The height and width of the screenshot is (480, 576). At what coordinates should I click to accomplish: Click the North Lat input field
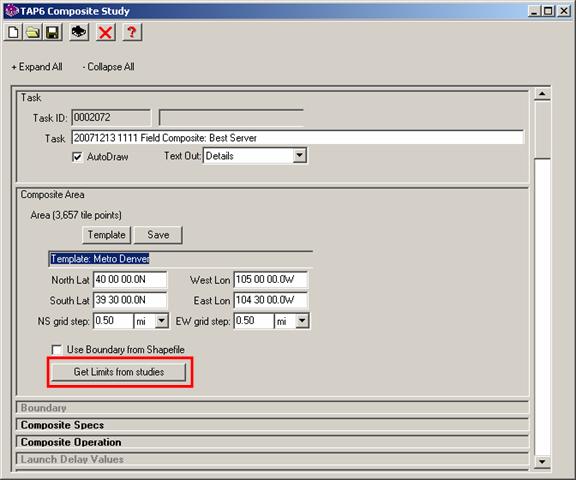pos(130,280)
